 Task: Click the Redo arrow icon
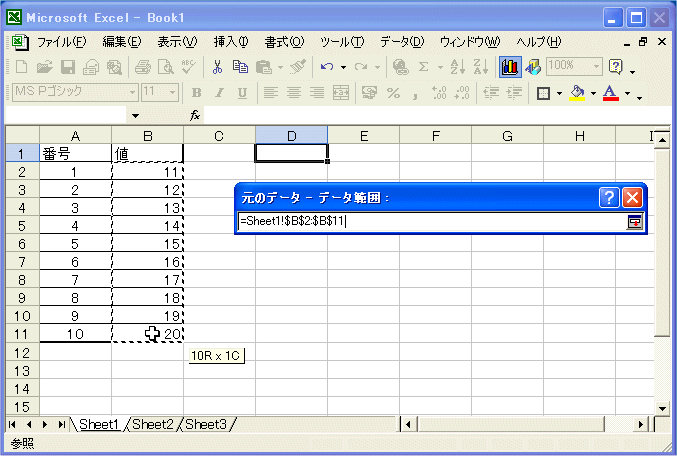click(361, 67)
